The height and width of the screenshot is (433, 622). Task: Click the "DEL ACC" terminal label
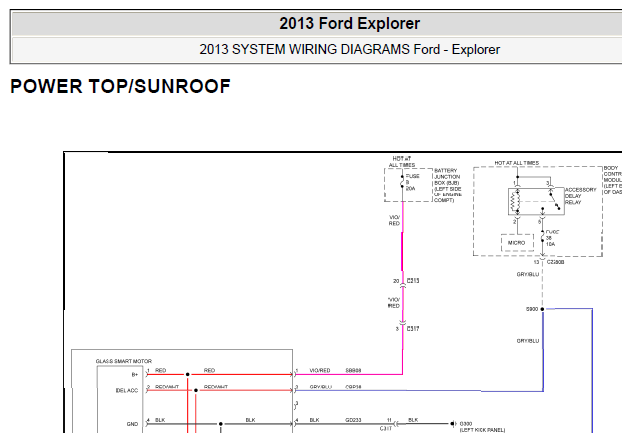[x=127, y=391]
